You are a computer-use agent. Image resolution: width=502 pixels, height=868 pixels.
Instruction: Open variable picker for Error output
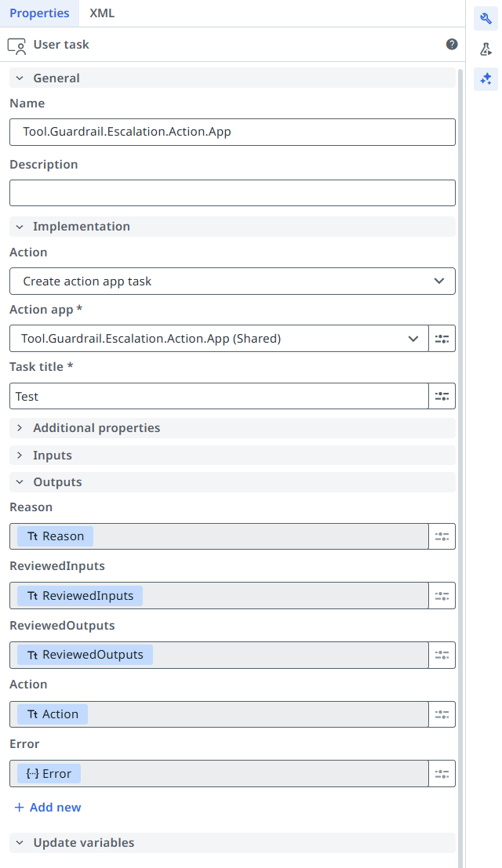(442, 774)
